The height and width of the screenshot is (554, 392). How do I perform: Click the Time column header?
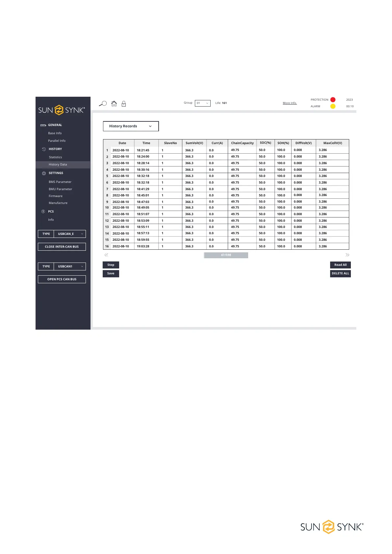tap(146, 143)
